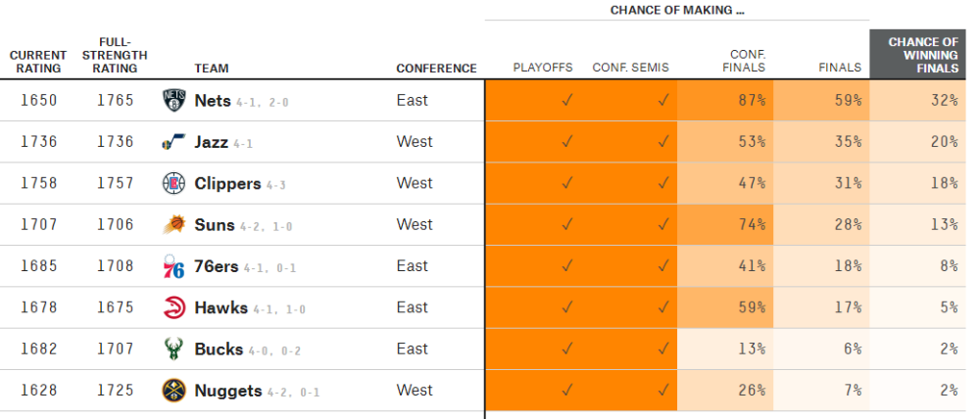The image size is (980, 419).
Task: Click the Brooklyn Nets team logo
Action: pyautogui.click(x=174, y=101)
